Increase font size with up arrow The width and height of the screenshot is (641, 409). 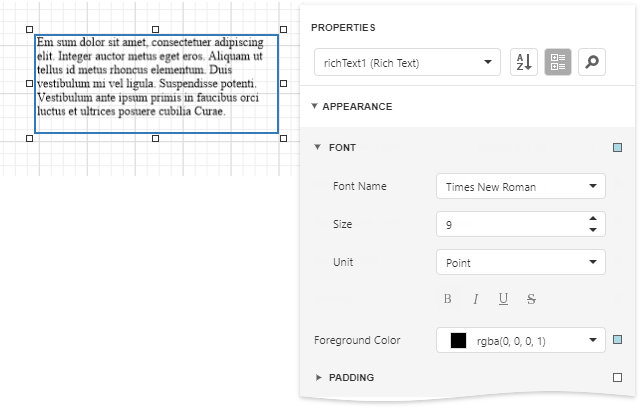pos(594,219)
